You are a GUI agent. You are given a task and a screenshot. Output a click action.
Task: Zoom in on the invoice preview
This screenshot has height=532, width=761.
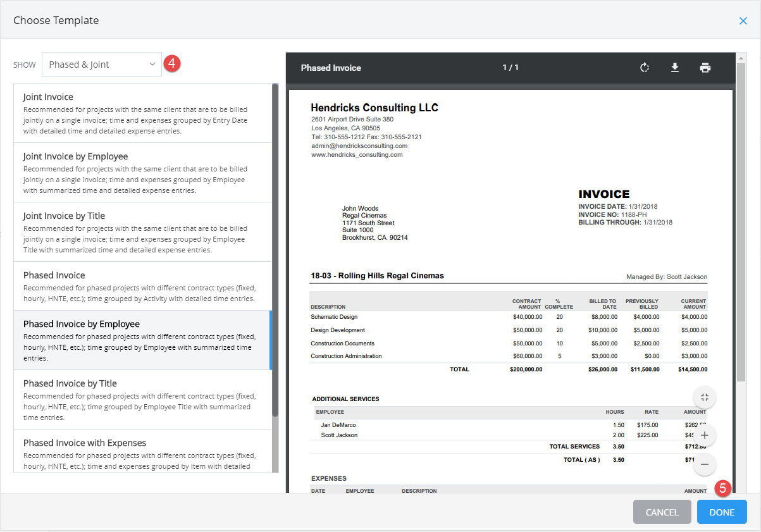tap(705, 436)
